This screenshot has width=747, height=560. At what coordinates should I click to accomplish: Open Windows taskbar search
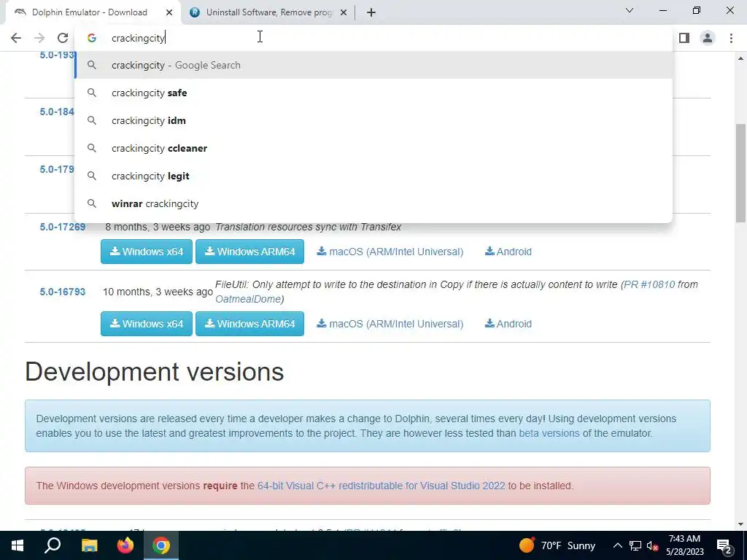pyautogui.click(x=53, y=545)
